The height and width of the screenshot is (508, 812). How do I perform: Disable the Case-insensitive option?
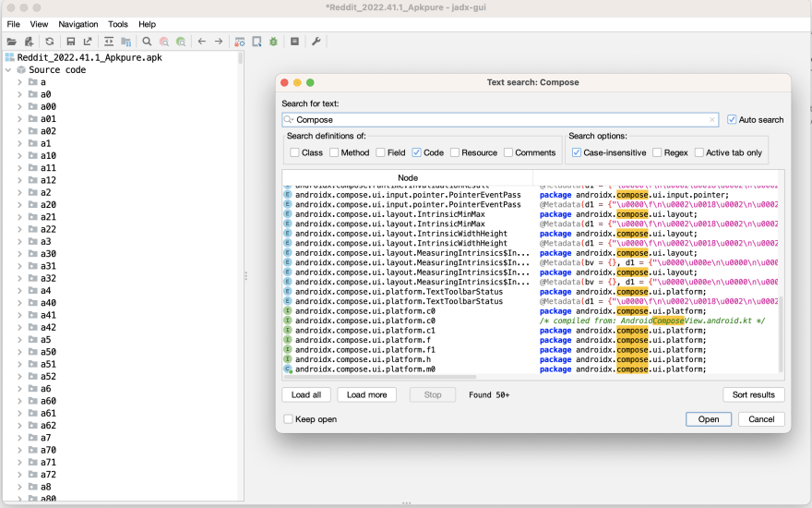577,152
